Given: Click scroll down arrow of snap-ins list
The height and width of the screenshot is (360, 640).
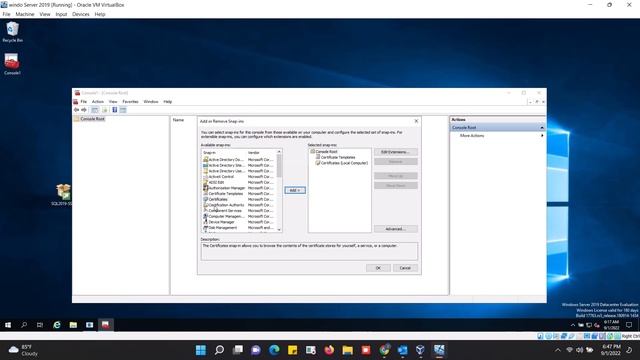Looking at the screenshot, I should click(279, 230).
